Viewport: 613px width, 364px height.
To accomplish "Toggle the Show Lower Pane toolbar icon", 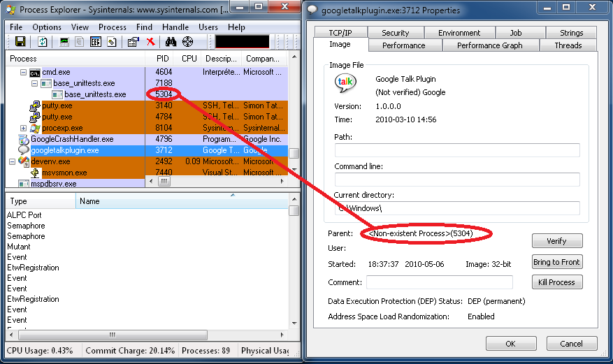I will click(95, 41).
